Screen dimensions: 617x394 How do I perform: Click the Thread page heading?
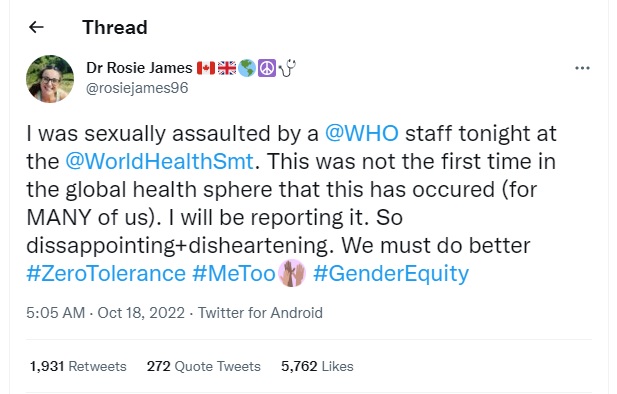pos(115,28)
